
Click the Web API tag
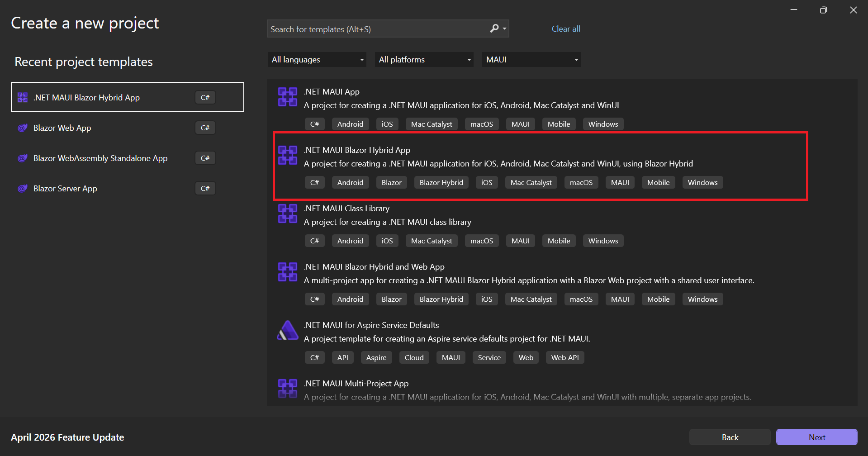point(565,357)
